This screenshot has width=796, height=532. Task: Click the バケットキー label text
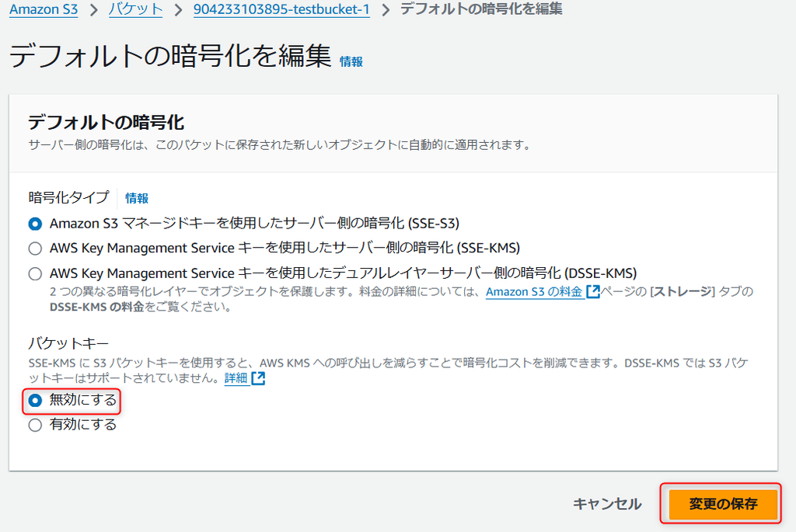pos(68,343)
